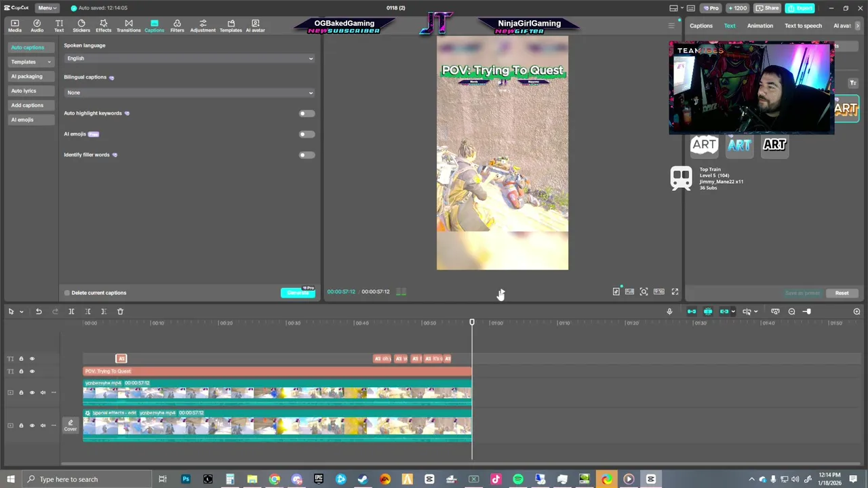Split clip at playhead
The image size is (868, 488).
[x=71, y=312]
